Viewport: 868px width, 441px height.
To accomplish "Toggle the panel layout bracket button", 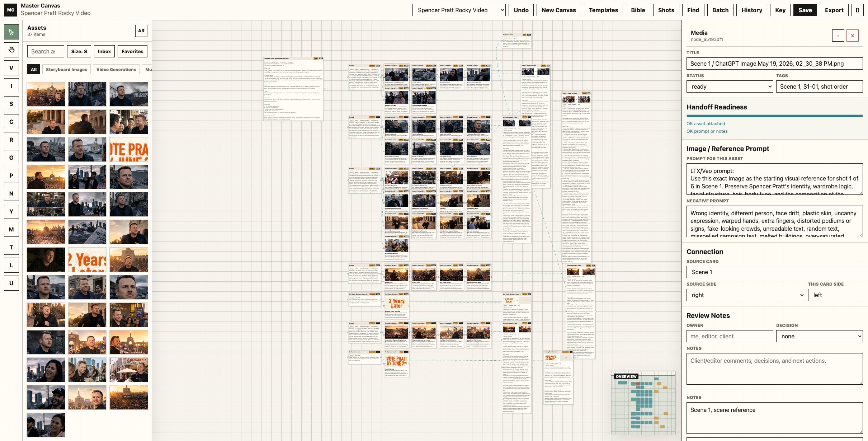I will click(858, 10).
